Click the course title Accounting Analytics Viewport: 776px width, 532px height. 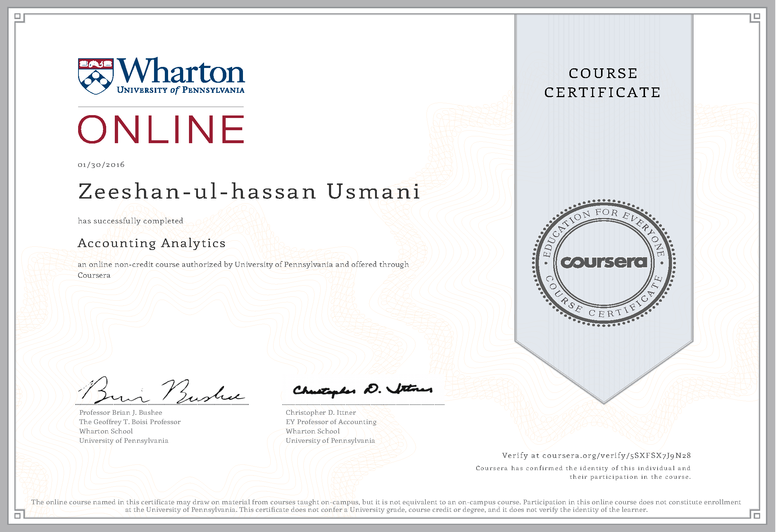[152, 243]
